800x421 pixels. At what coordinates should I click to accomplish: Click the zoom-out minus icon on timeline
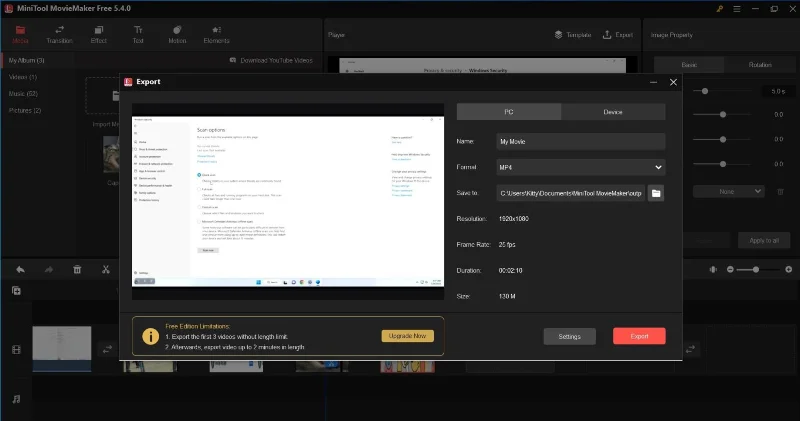730,269
